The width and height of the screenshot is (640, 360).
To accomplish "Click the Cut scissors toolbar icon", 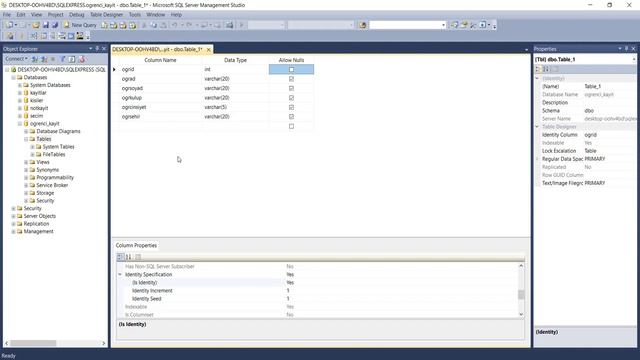I will click(144, 25).
